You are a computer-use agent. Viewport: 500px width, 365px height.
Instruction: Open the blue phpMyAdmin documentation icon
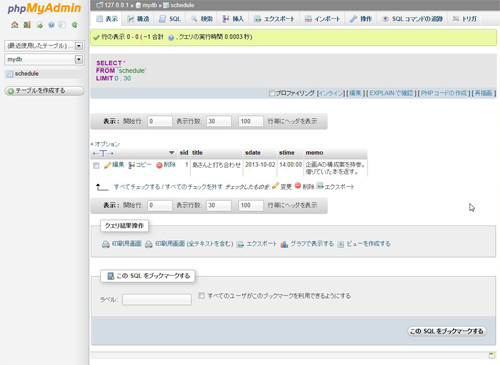coord(51,25)
